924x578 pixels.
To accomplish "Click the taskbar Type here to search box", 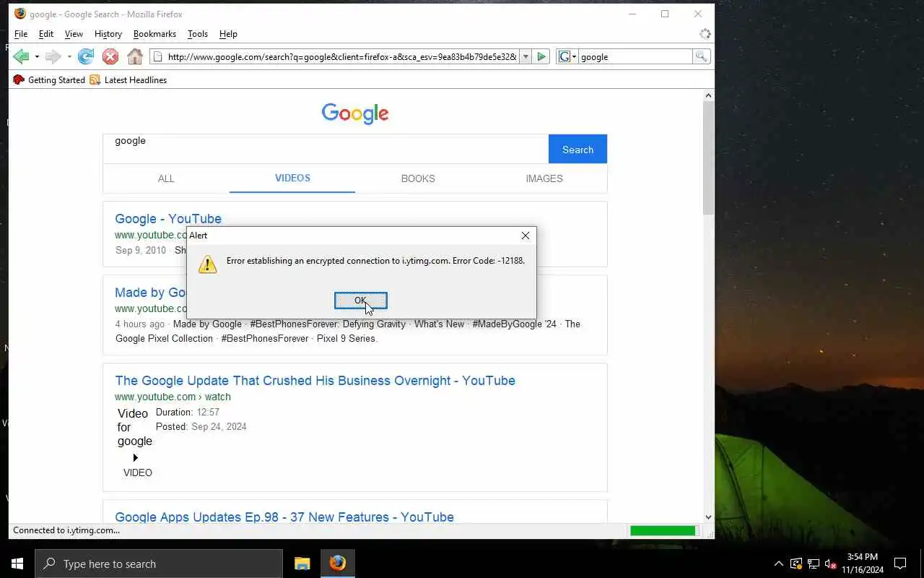I will tap(159, 564).
